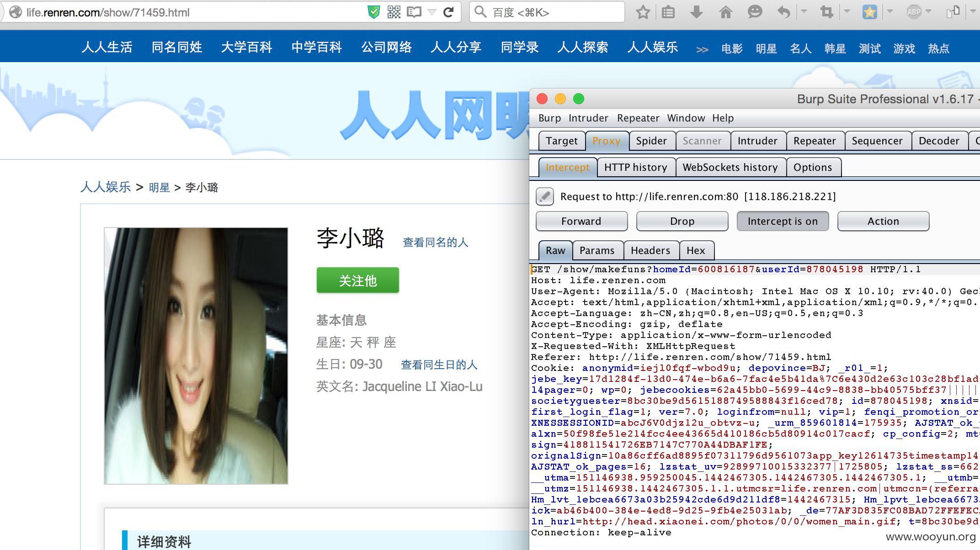Click the globe site identity icon

[16, 12]
